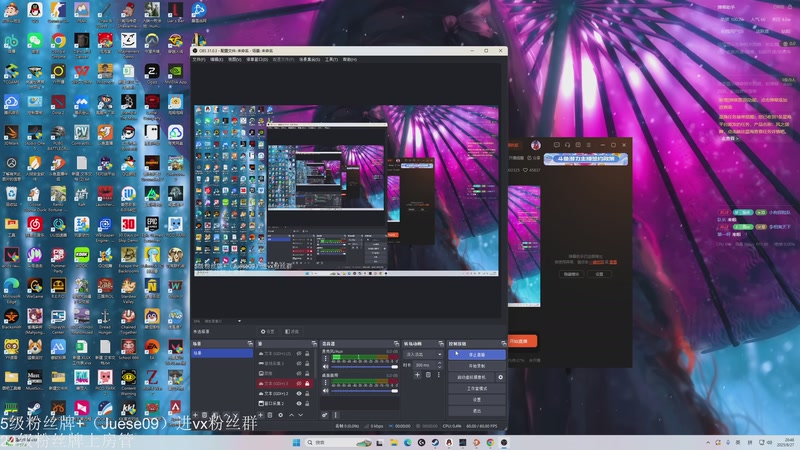Viewport: 800px width, 450px height.
Task: Click source properties button beside 未选择源
Action: pos(267,332)
